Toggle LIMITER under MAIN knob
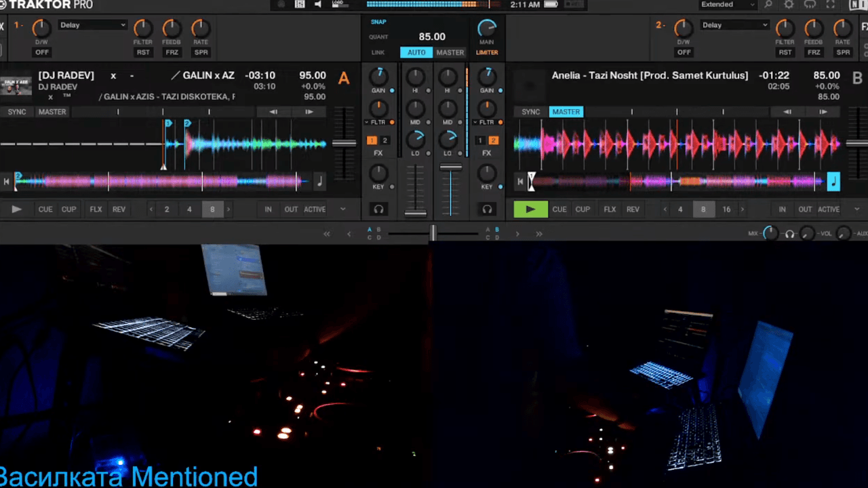This screenshot has height=488, width=868. point(487,52)
